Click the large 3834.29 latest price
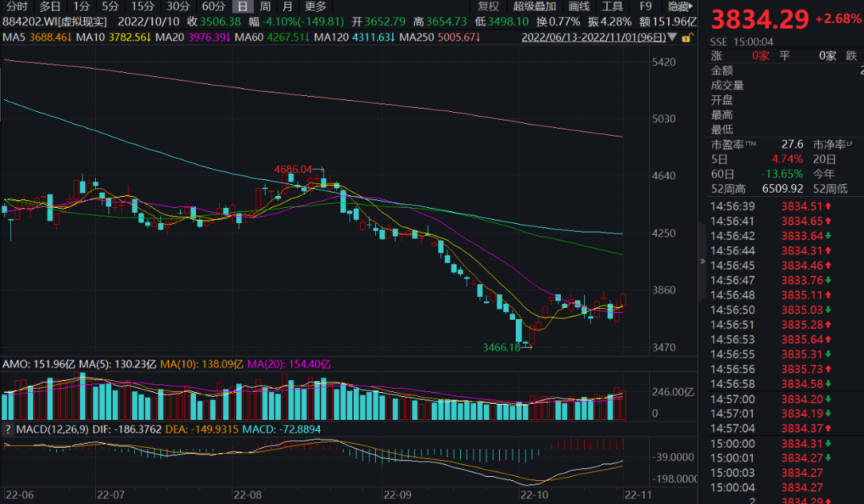This screenshot has height=504, width=864. (x=760, y=20)
